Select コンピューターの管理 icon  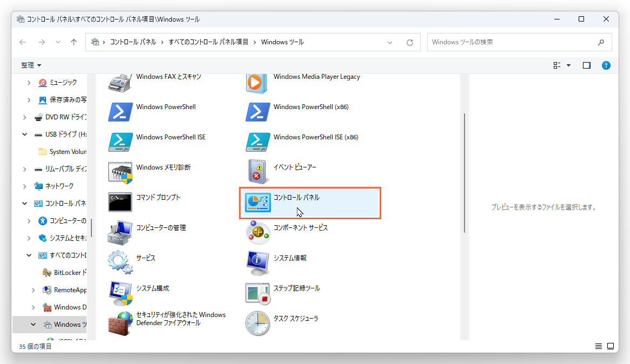coord(120,232)
